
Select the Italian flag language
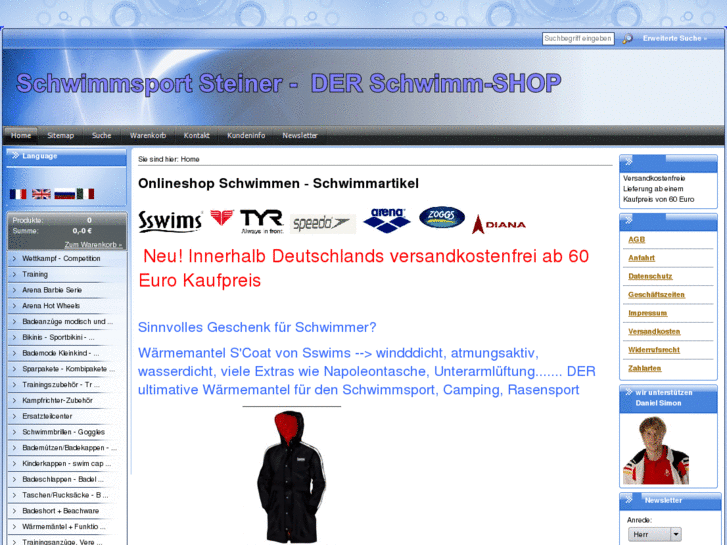pyautogui.click(x=85, y=194)
